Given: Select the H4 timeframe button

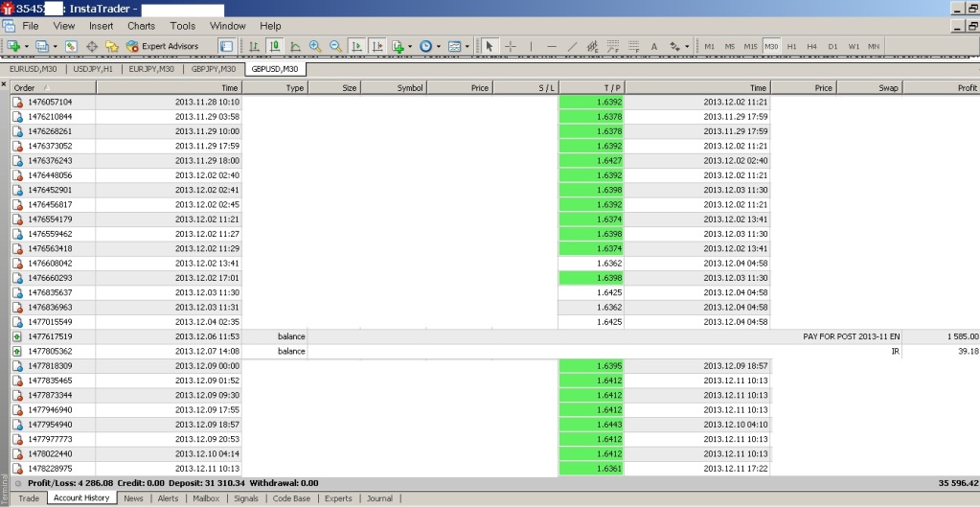Looking at the screenshot, I should point(811,46).
